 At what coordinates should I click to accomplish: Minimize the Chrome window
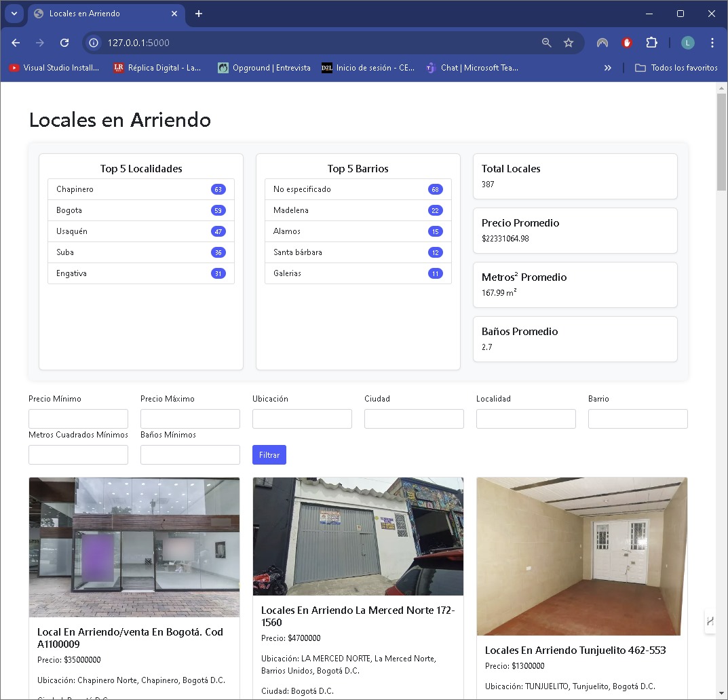pyautogui.click(x=649, y=14)
